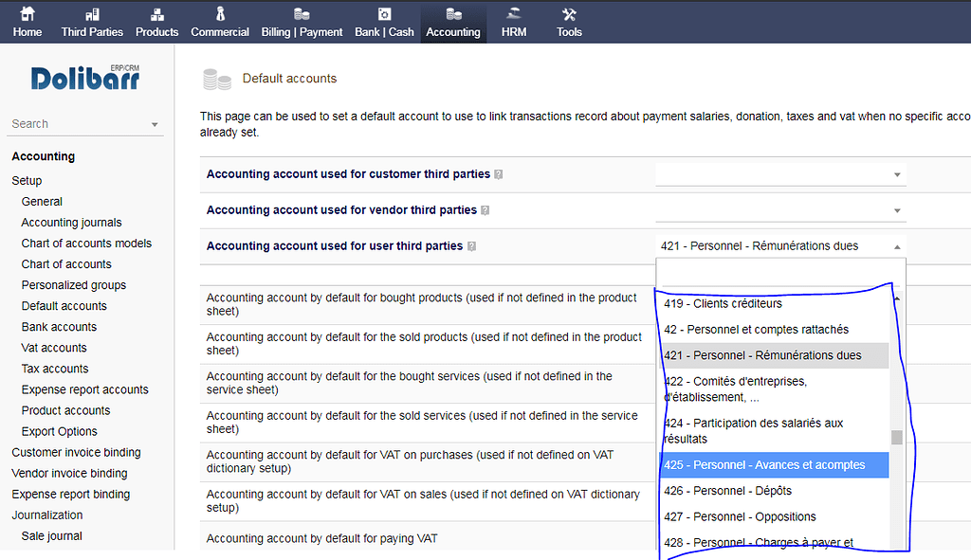The image size is (971, 560).
Task: Open Chart of accounts in sidebar
Action: pos(66,264)
